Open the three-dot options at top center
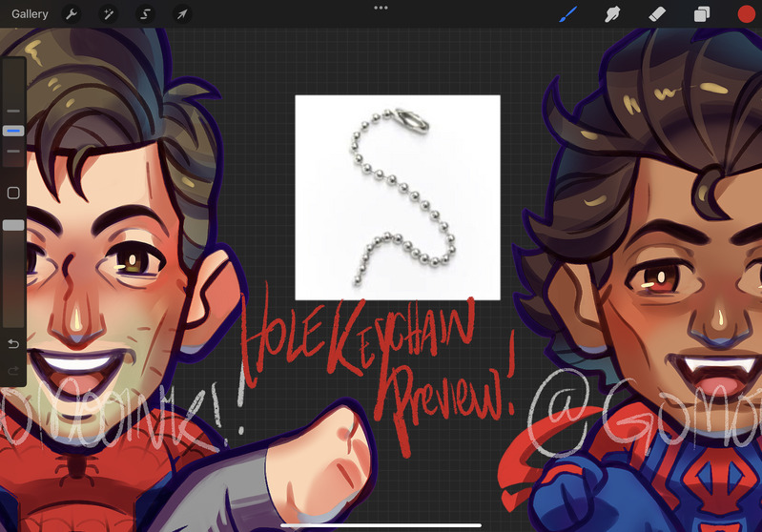Screen dimensions: 762x532 pyautogui.click(x=381, y=8)
